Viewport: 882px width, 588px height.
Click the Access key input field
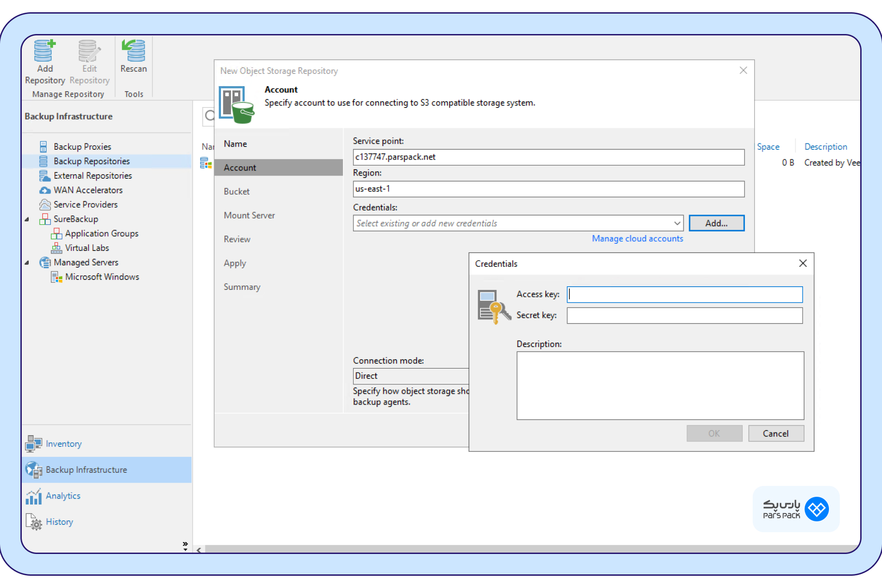[685, 294]
